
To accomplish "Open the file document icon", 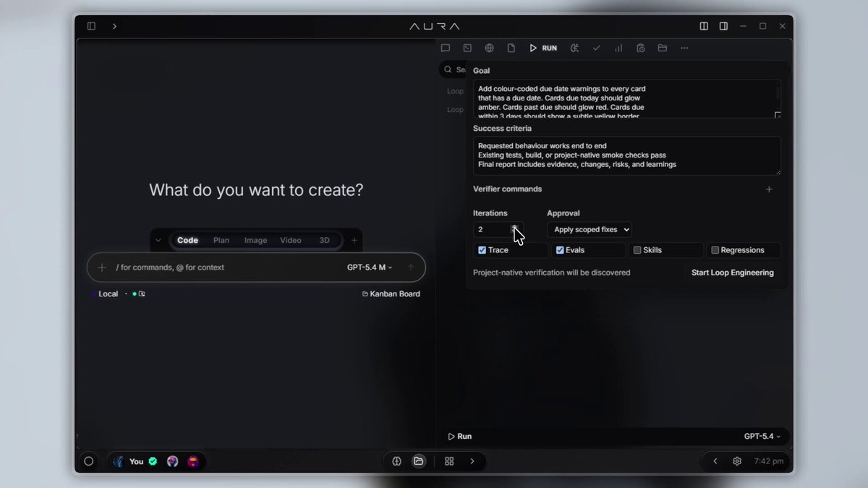I will click(x=511, y=48).
